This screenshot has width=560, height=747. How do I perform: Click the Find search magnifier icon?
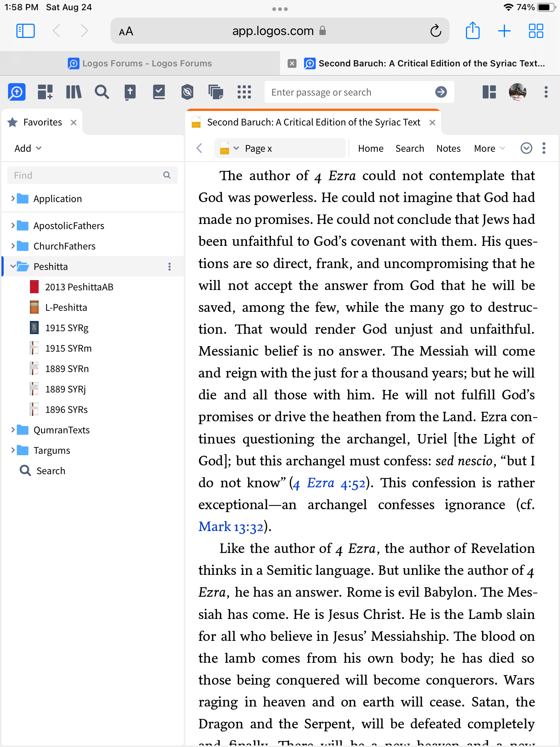pyautogui.click(x=167, y=175)
